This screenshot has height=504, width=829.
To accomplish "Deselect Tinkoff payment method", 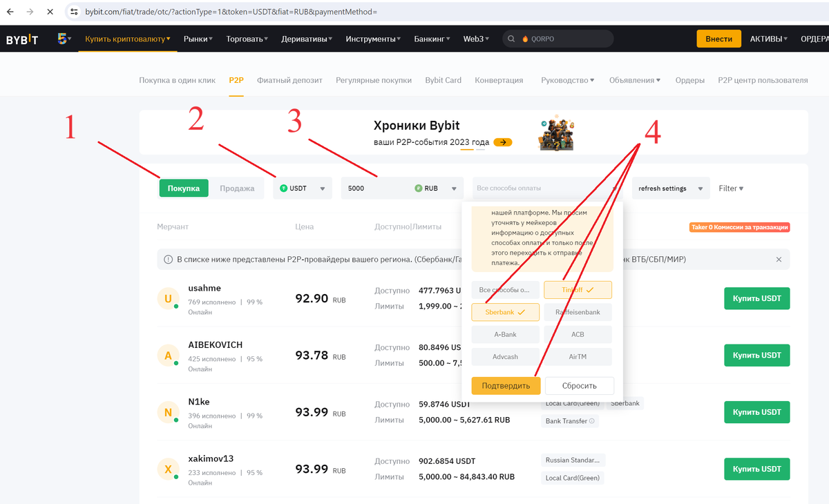I will (x=578, y=290).
